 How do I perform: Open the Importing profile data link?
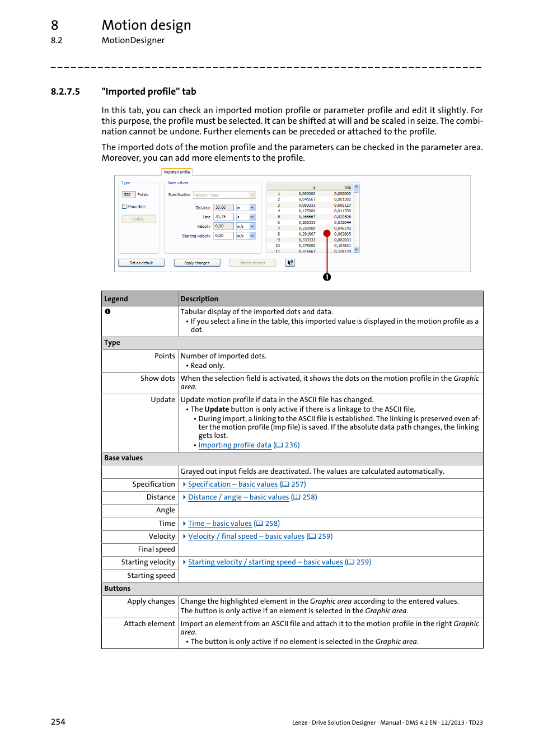(x=235, y=445)
